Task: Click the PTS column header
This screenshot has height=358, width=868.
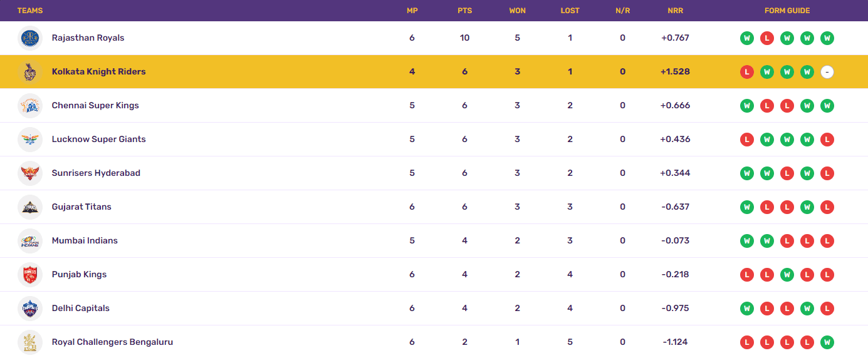Action: coord(464,11)
